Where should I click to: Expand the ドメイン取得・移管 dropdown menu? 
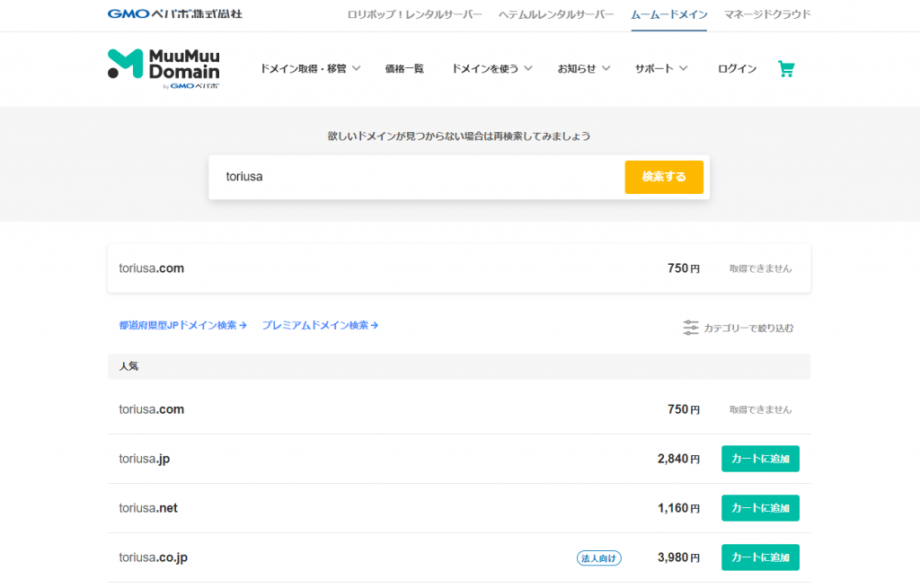pos(310,68)
